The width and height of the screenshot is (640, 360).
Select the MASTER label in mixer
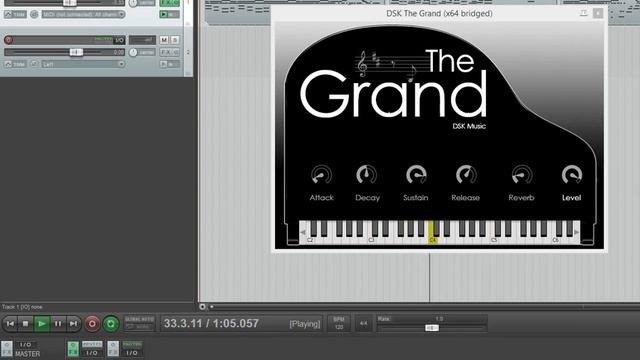pyautogui.click(x=28, y=354)
